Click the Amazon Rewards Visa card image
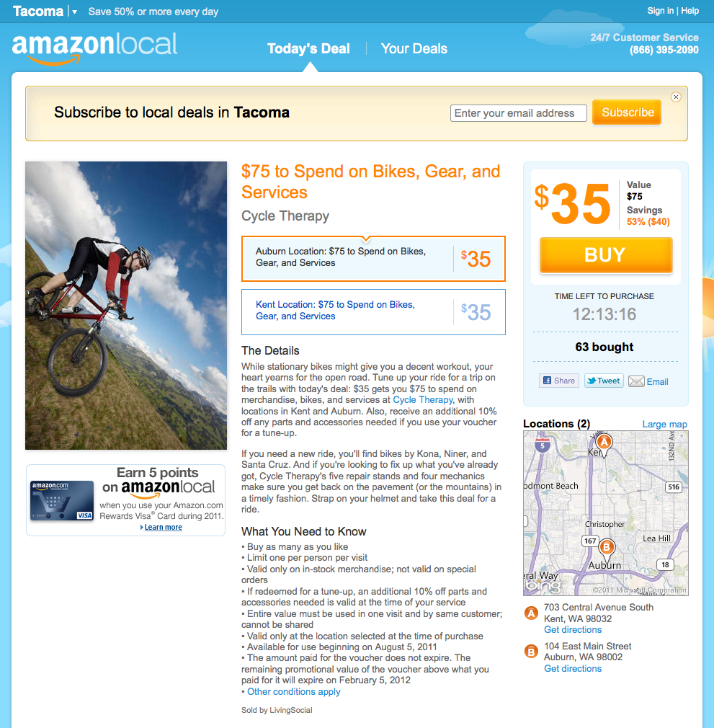The width and height of the screenshot is (714, 728). (x=62, y=501)
